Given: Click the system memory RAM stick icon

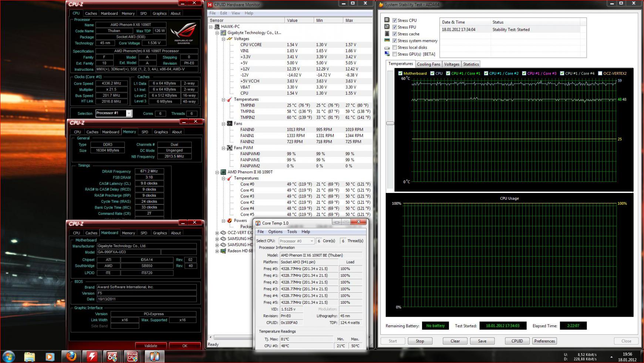Looking at the screenshot, I should (x=387, y=40).
